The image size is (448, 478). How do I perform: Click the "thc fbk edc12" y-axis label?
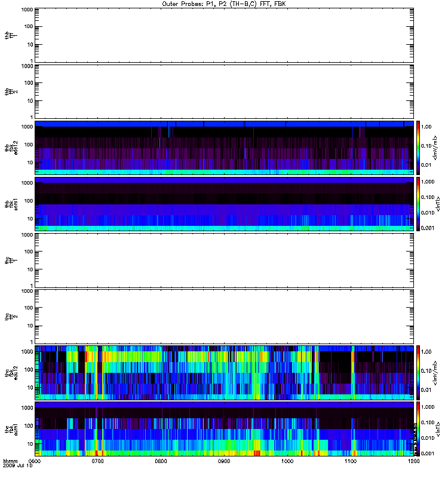[11, 372]
